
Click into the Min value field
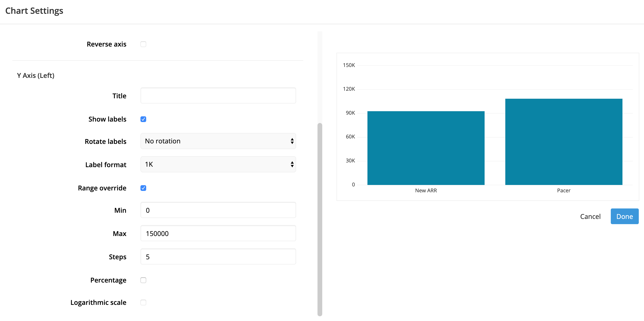[218, 210]
